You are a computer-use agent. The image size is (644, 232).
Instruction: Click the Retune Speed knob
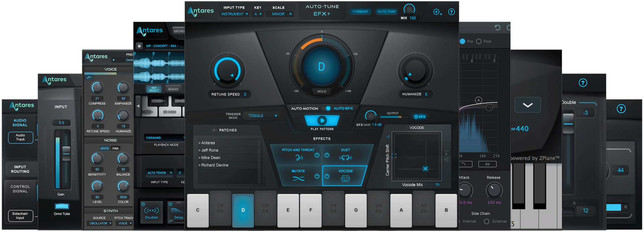[227, 71]
